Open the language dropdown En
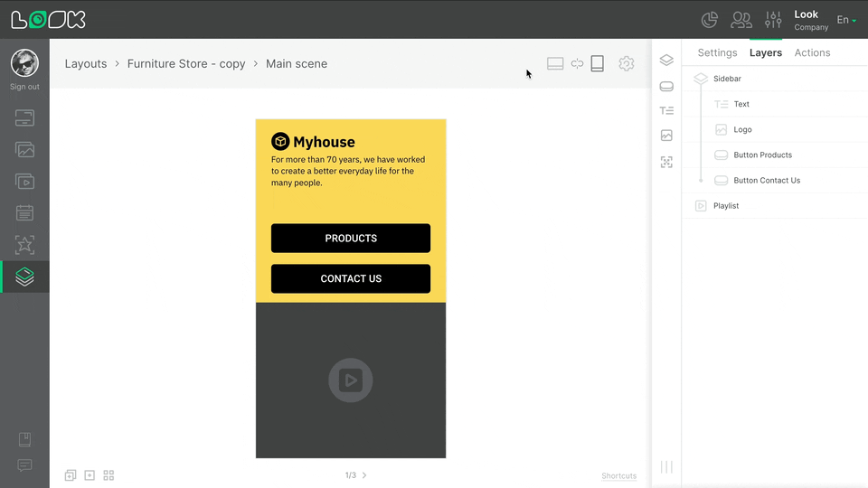 click(x=846, y=20)
